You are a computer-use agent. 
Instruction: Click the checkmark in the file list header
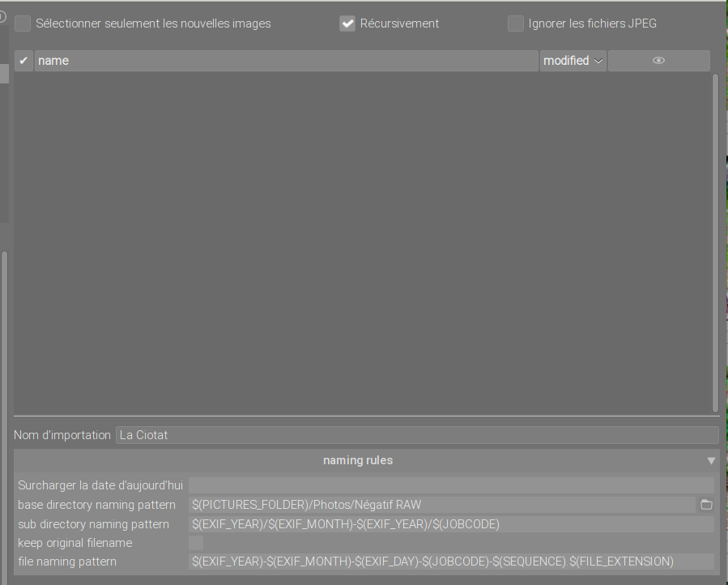(23, 60)
